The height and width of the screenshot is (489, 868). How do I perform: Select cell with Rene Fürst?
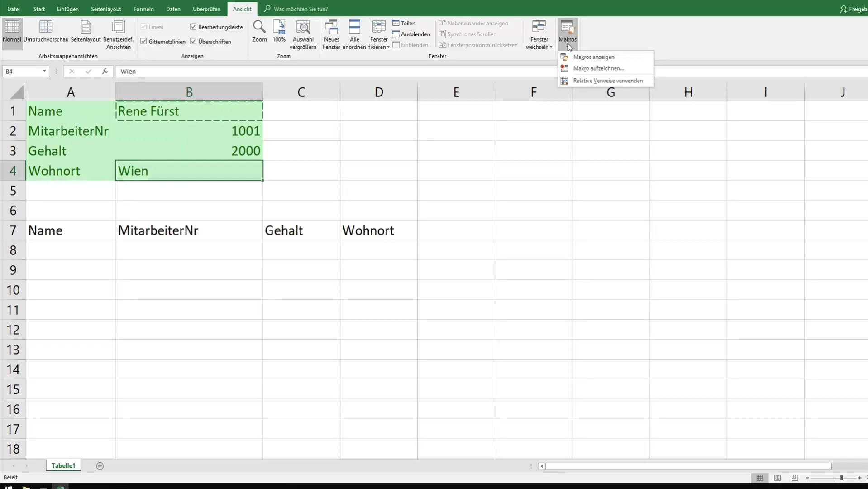tap(189, 111)
